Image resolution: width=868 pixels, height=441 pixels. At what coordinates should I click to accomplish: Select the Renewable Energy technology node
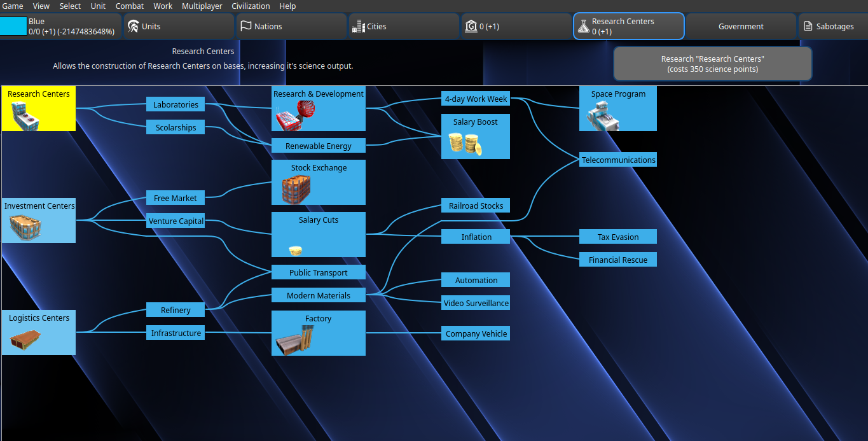coord(319,146)
